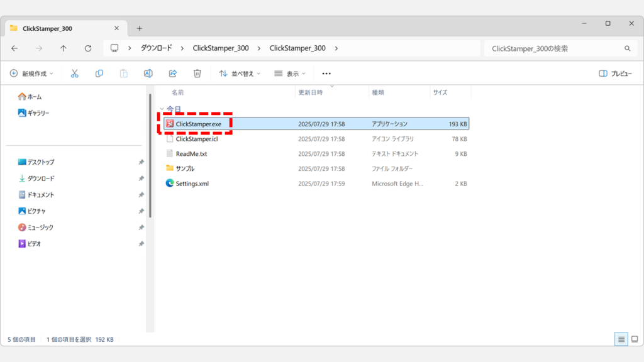Unpin ビデオ using its pin icon
644x362 pixels.
point(142,244)
